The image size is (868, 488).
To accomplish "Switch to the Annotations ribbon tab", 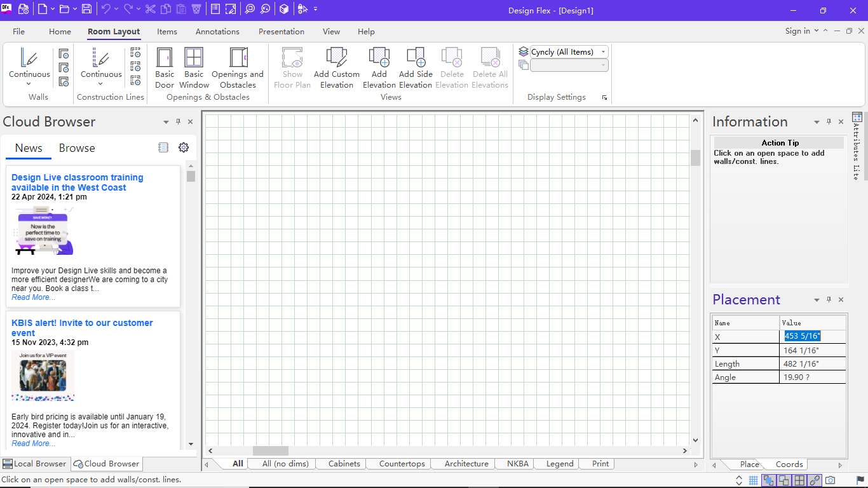I will (217, 32).
